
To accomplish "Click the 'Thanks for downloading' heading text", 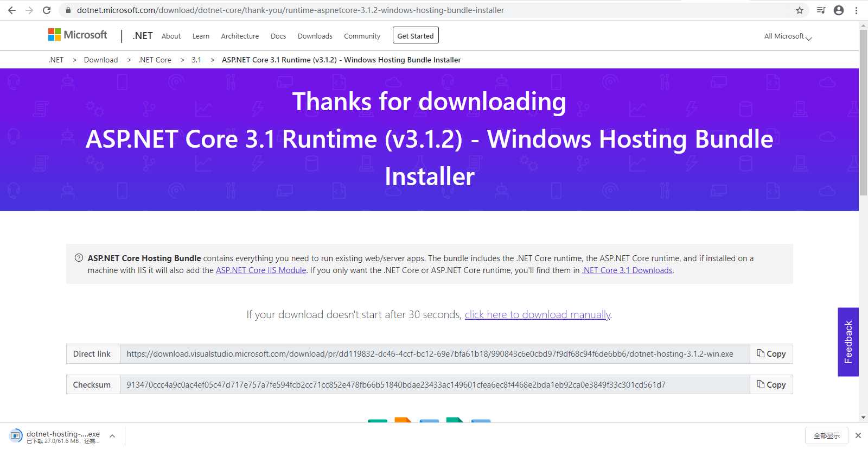I will [x=429, y=102].
